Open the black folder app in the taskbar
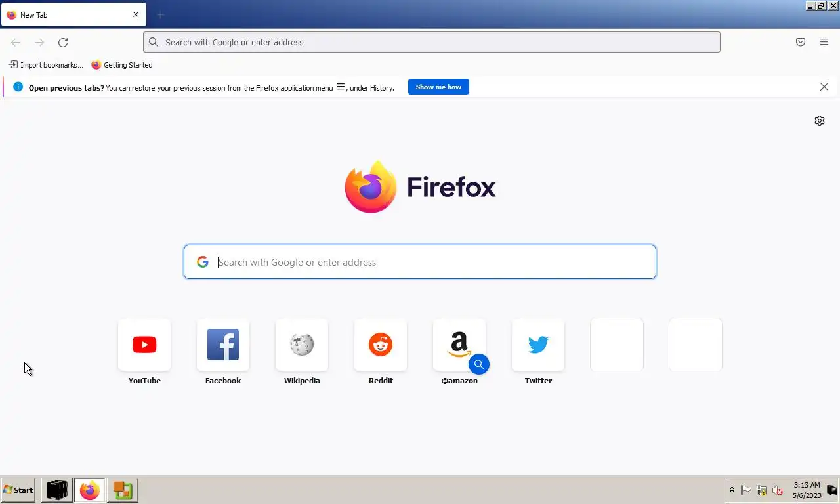This screenshot has height=504, width=840. coord(57,490)
